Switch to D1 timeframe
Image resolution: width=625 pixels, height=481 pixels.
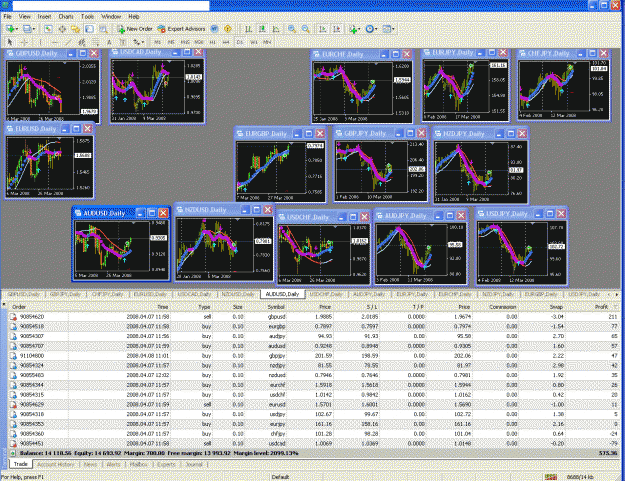tap(240, 42)
